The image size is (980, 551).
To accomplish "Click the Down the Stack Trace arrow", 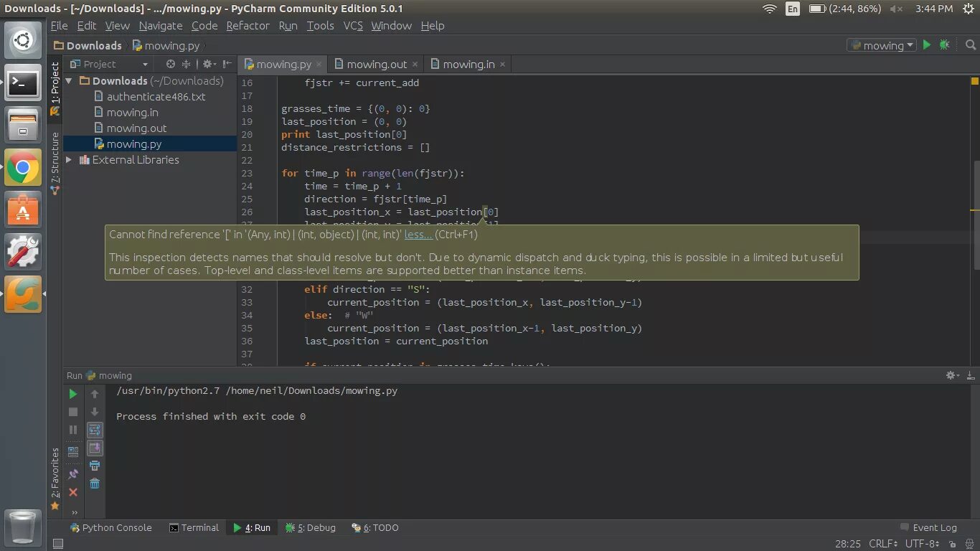I will coord(94,412).
